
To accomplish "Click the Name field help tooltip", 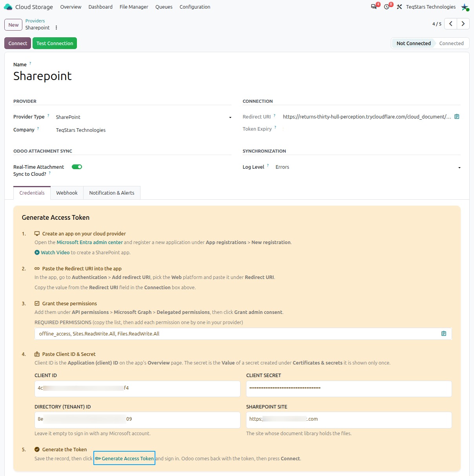I will pyautogui.click(x=30, y=63).
